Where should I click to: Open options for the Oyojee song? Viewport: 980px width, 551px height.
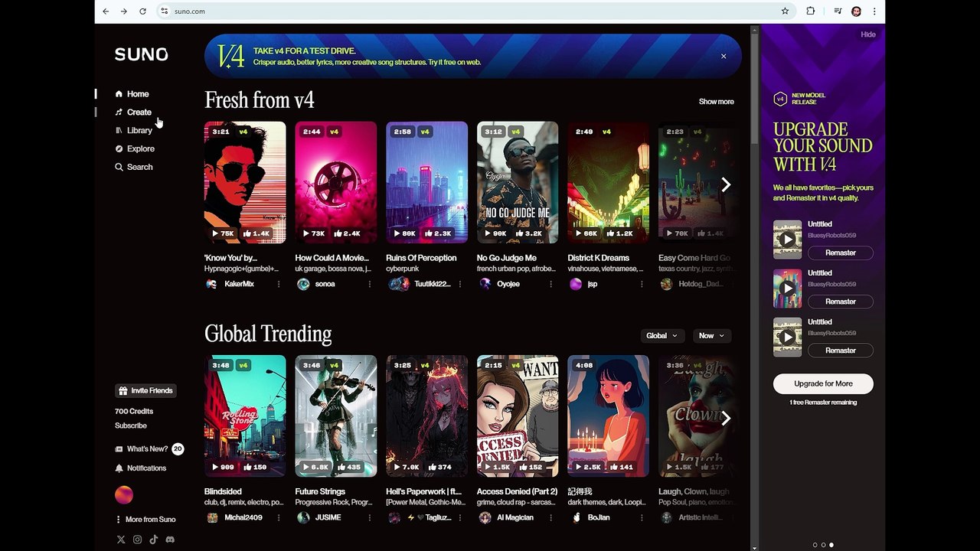(550, 284)
